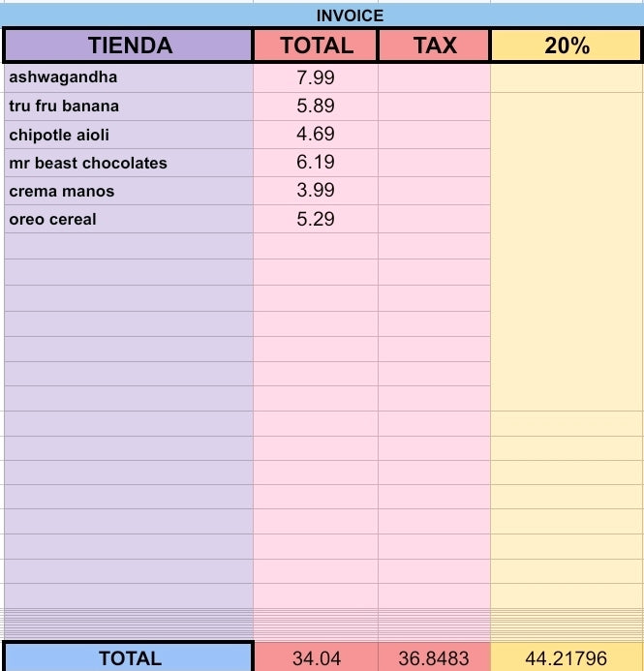Click the 5.89 price cell
Screen dimensions: 644x671
coord(316,107)
